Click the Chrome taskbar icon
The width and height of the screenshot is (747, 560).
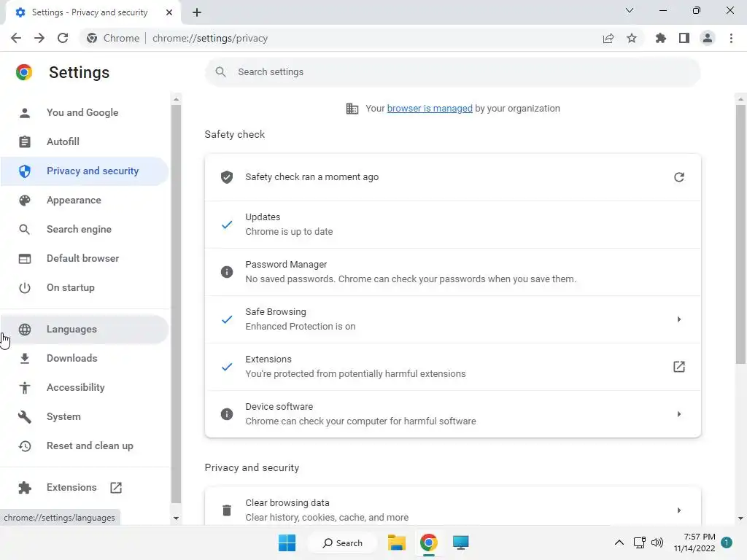(429, 542)
